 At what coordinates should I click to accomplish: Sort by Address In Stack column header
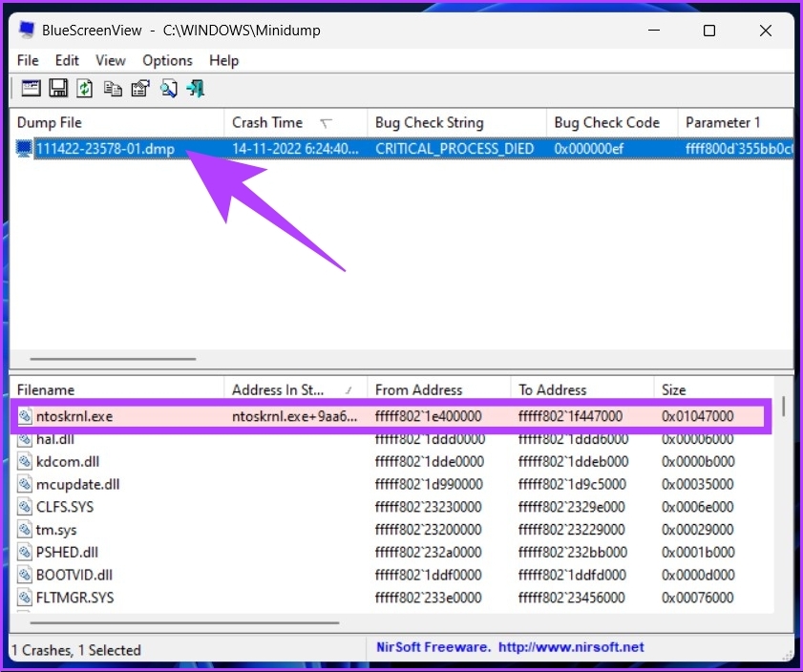[295, 390]
